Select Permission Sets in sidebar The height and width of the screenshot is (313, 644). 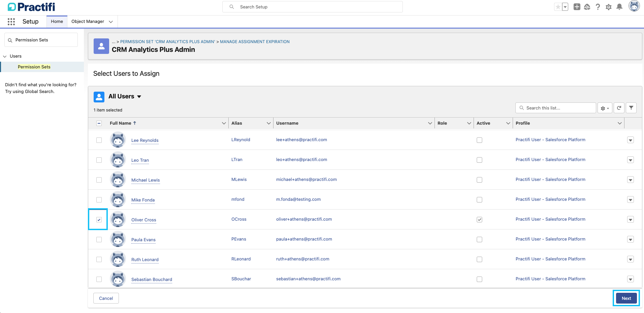click(x=34, y=67)
